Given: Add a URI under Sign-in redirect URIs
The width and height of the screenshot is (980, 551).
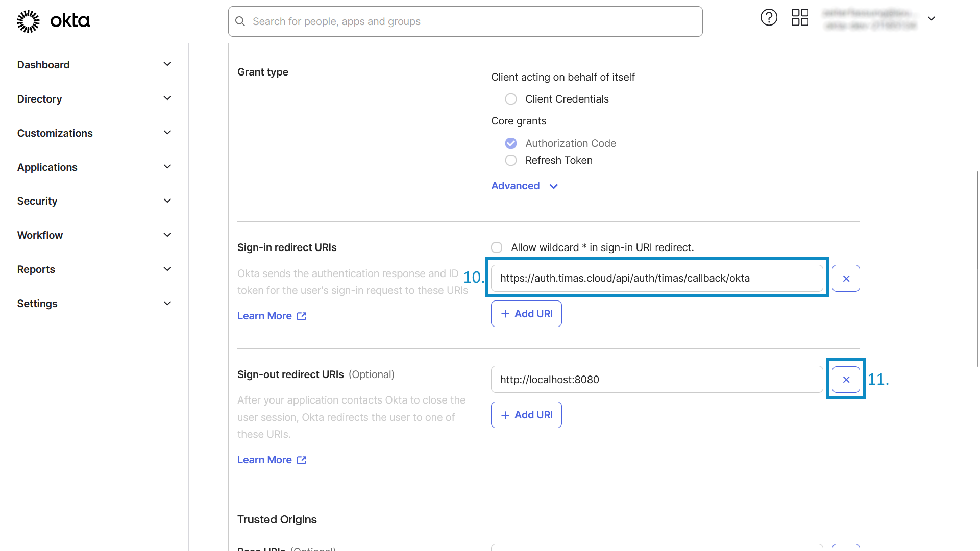Looking at the screenshot, I should click(526, 314).
